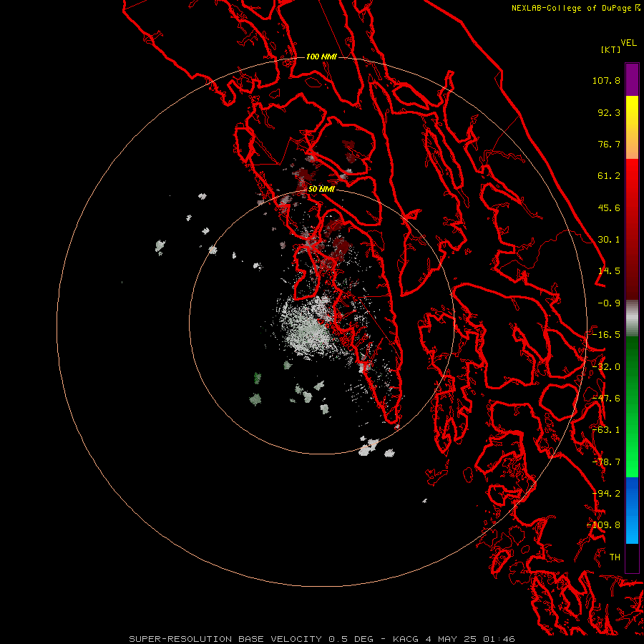Click SUPER-RESOLUTION BASE VELOCITY in the caption
The width and height of the screenshot is (644, 644).
tap(225, 639)
